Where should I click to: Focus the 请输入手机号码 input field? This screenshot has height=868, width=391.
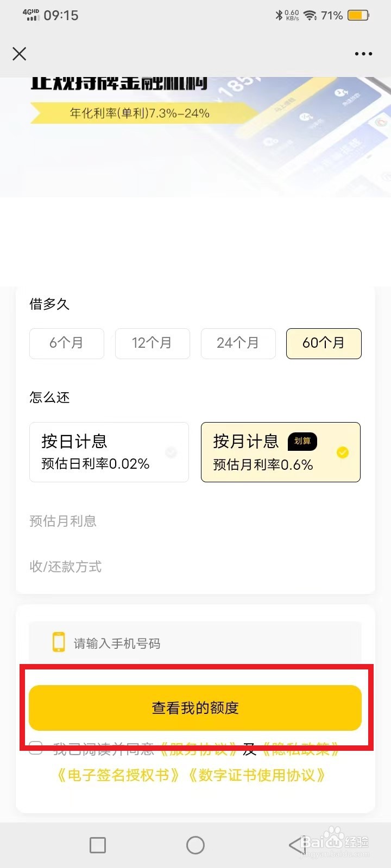(195, 643)
